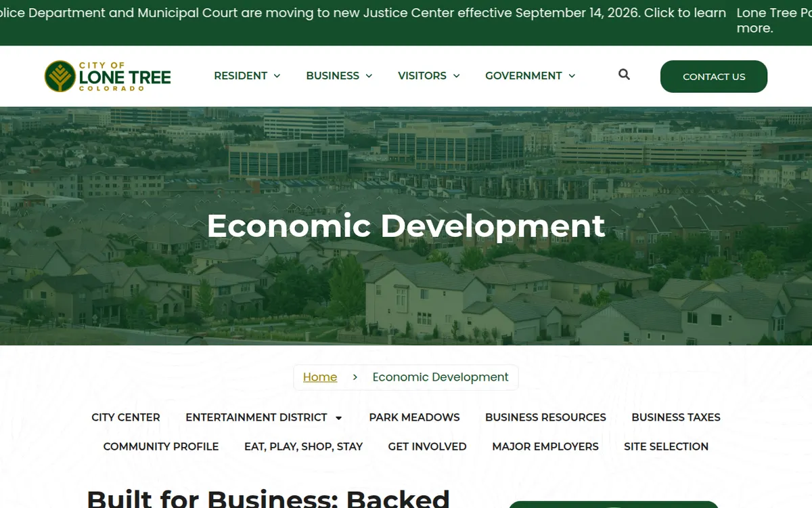Expand the Resident menu chevron
812x508 pixels.
pyautogui.click(x=277, y=76)
